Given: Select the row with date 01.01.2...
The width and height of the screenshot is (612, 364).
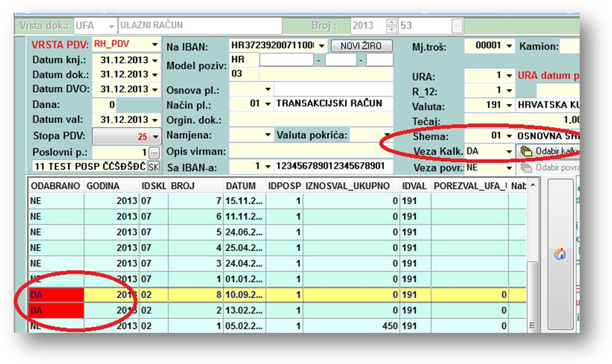Looking at the screenshot, I should click(x=277, y=279).
